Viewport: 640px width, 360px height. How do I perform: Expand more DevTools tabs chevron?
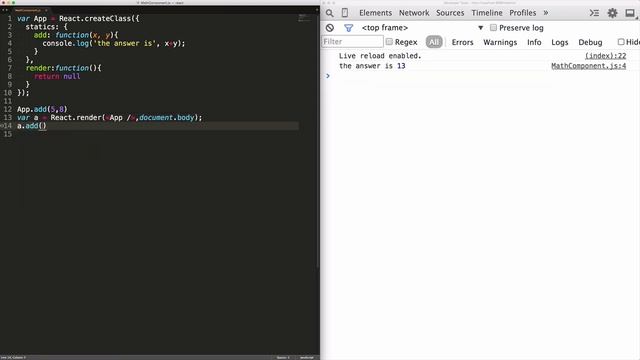tap(546, 13)
